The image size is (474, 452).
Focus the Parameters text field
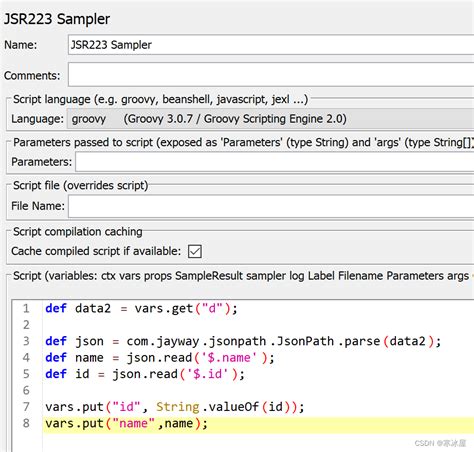275,162
